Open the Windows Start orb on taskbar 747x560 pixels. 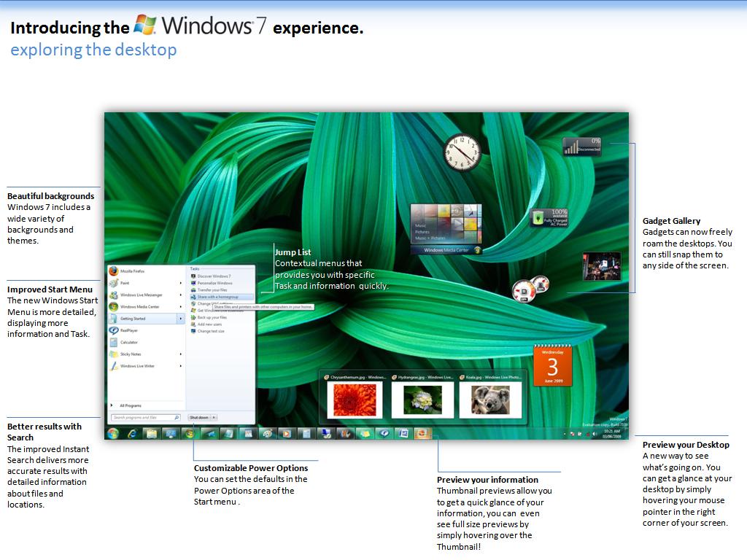113,433
